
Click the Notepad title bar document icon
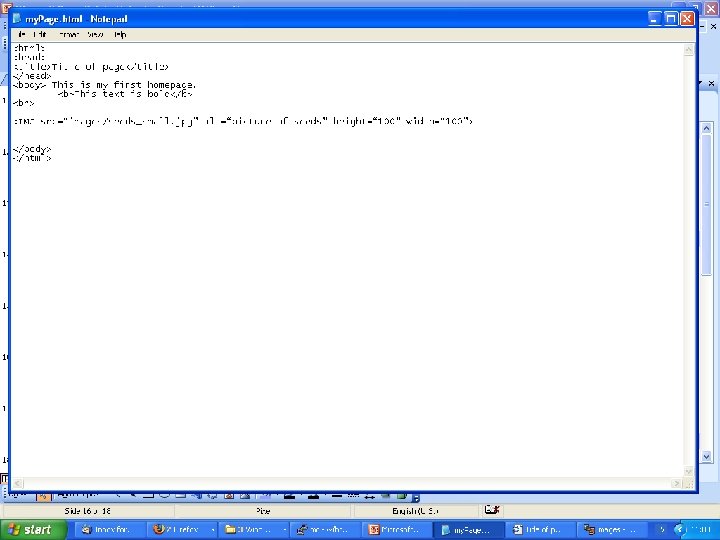(x=17, y=18)
